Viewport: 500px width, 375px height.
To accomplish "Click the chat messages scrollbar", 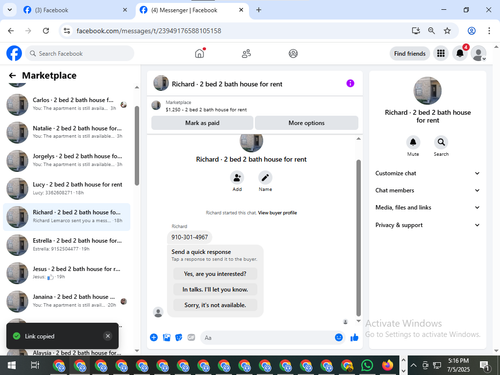I will click(x=359, y=238).
